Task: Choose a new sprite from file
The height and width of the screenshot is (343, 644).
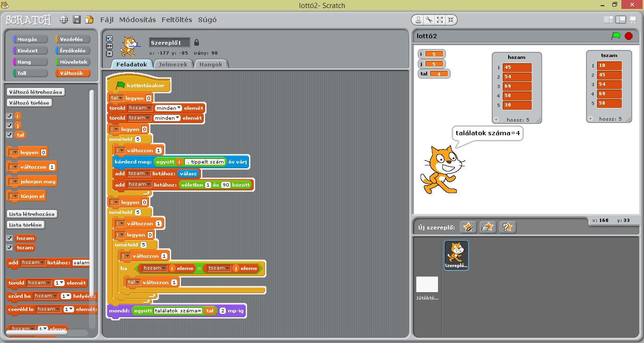Action: [x=487, y=227]
